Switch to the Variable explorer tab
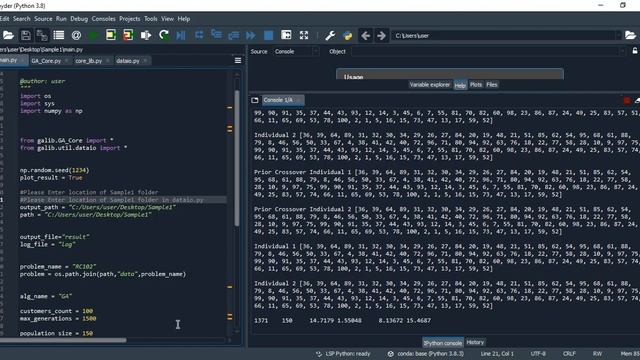The width and height of the screenshot is (640, 360). (429, 84)
